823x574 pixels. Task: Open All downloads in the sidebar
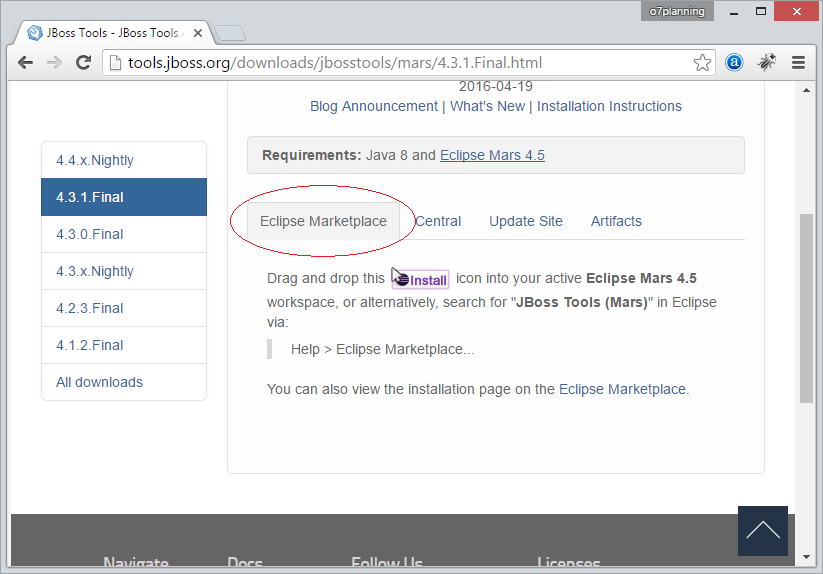point(124,382)
